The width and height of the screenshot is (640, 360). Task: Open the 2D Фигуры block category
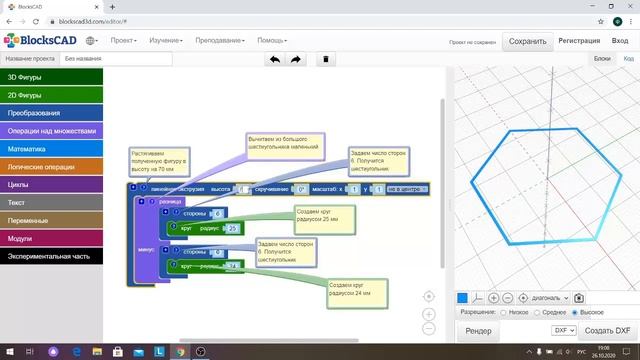click(x=51, y=95)
